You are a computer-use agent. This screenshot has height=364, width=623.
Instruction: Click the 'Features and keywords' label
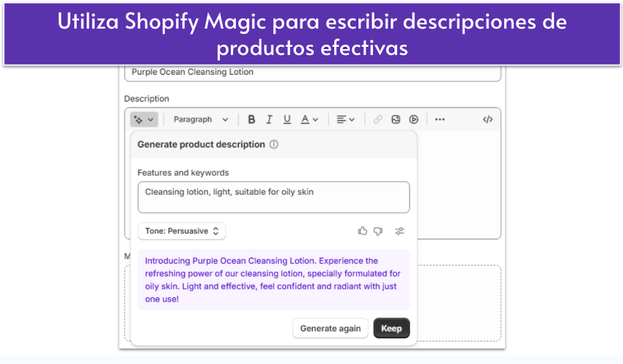click(183, 173)
